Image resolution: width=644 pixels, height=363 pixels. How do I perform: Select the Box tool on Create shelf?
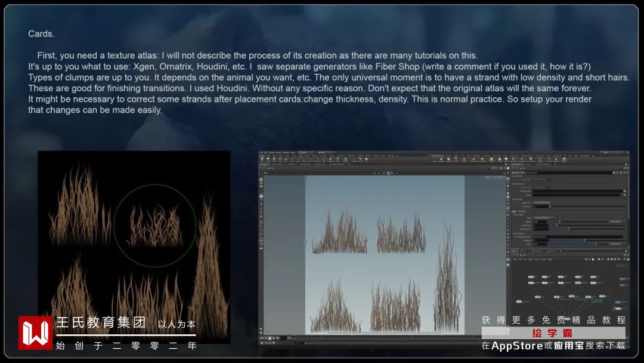(x=262, y=159)
